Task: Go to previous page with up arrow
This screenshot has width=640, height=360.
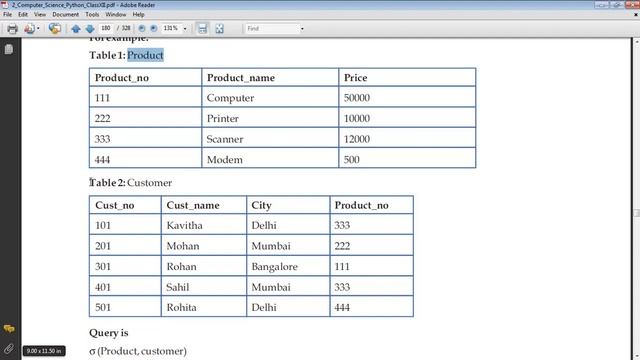Action: (x=76, y=29)
